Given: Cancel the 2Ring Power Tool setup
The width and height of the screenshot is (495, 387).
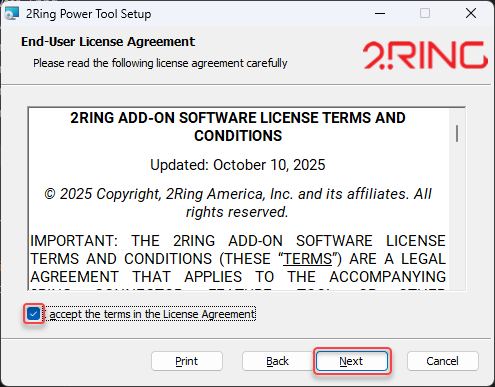Looking at the screenshot, I should point(442,361).
